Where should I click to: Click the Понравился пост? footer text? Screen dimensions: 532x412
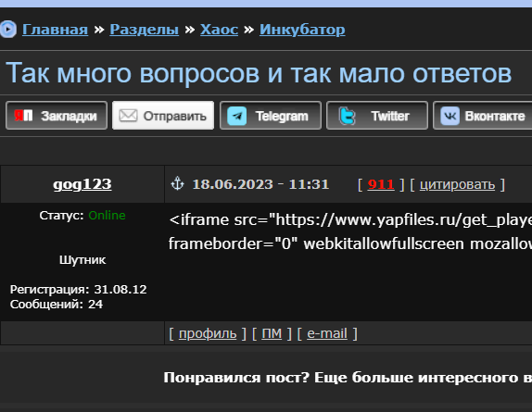click(348, 377)
